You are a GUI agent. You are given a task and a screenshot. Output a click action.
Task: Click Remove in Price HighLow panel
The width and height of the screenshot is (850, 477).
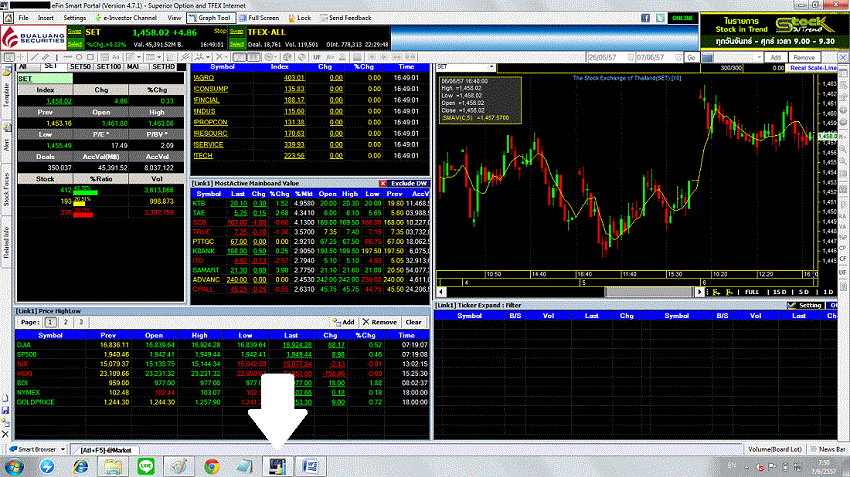click(x=379, y=323)
